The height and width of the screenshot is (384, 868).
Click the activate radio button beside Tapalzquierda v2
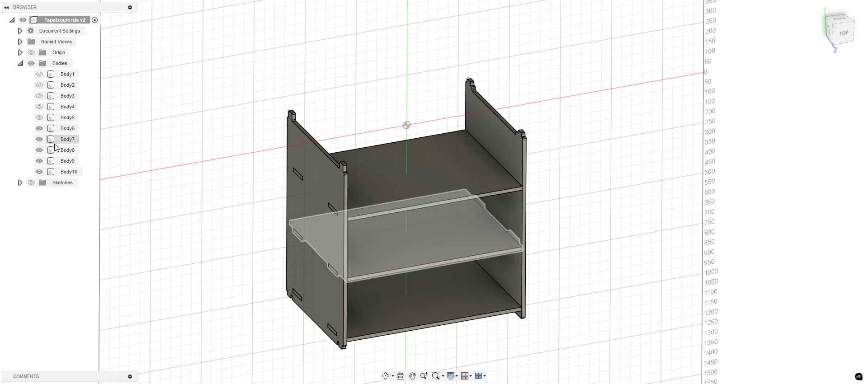(94, 20)
